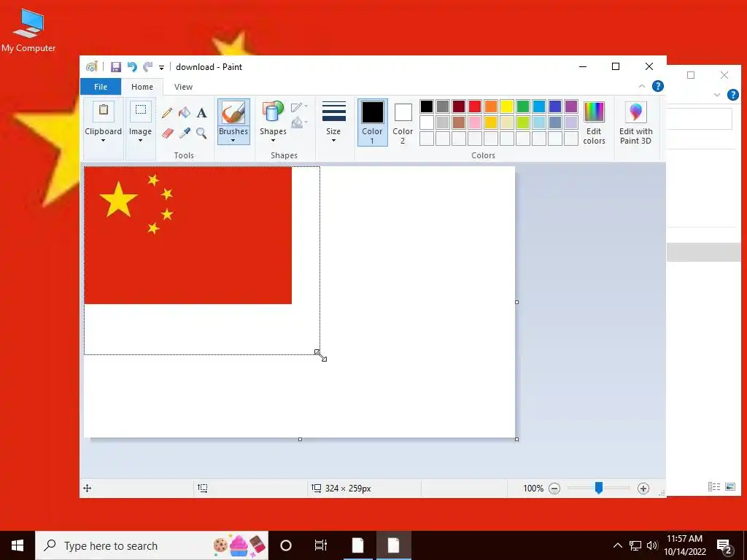Click first white document taskbar button
Image resolution: width=747 pixels, height=560 pixels.
coord(358,545)
